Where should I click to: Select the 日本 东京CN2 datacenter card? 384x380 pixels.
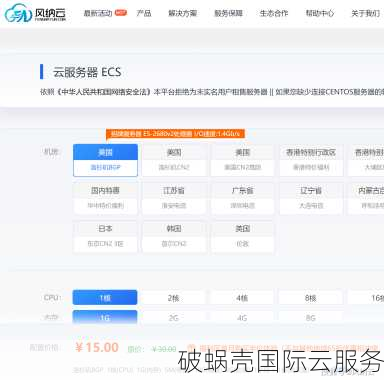105,236
